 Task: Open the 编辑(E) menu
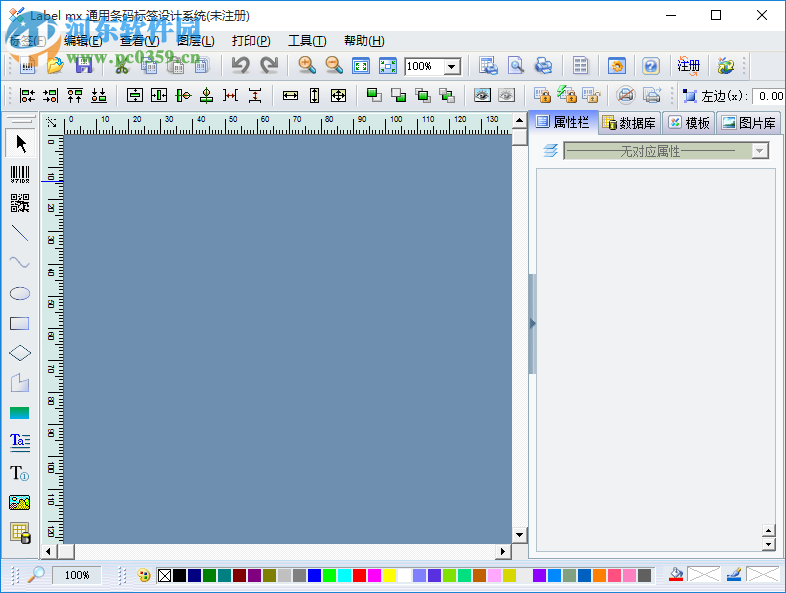pos(83,41)
